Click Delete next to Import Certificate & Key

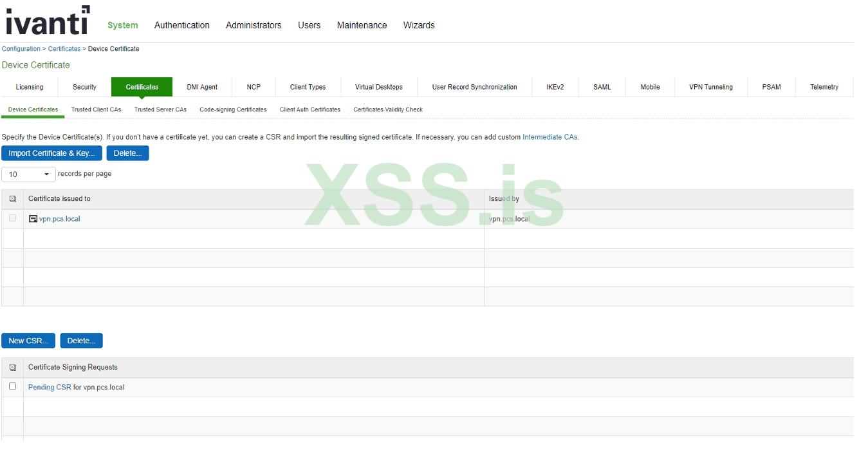point(128,153)
